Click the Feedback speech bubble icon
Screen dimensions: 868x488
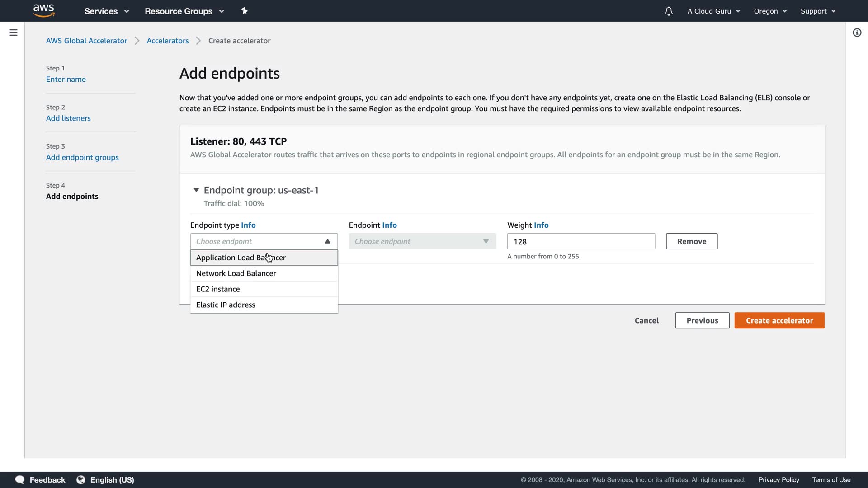20,479
